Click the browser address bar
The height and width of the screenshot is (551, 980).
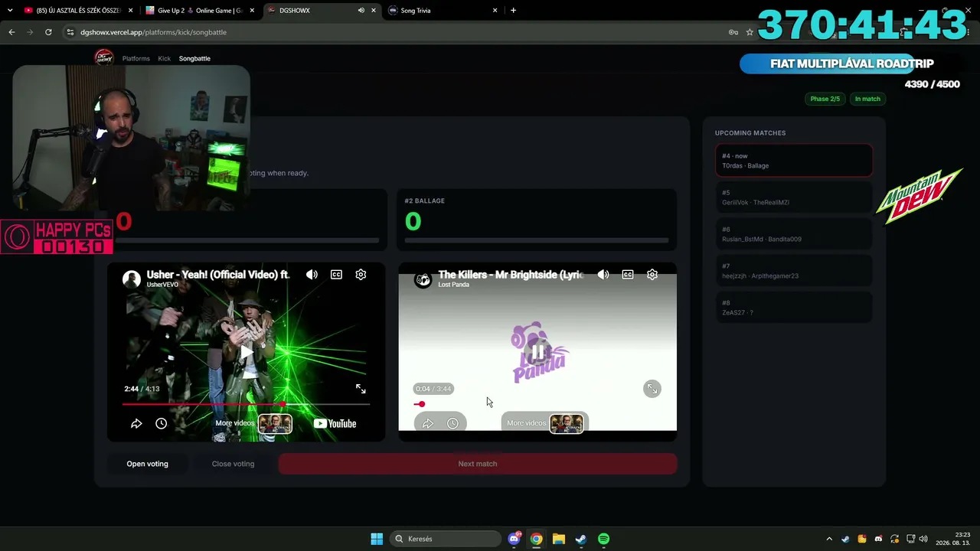pyautogui.click(x=398, y=32)
